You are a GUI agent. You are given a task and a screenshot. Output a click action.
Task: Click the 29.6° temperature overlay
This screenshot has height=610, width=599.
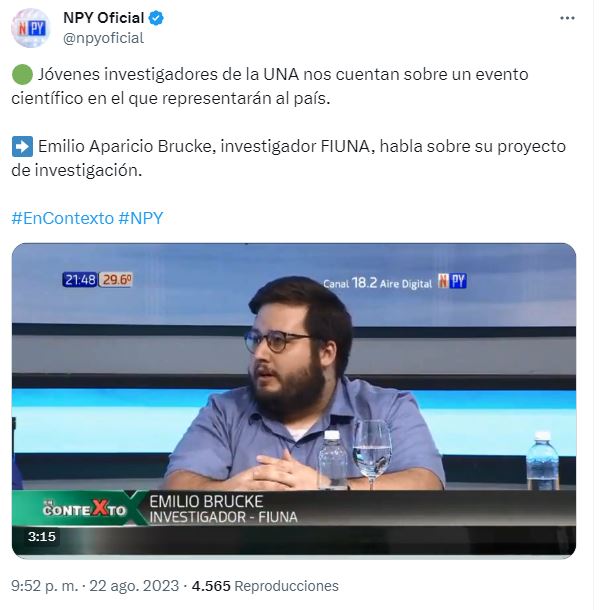pyautogui.click(x=116, y=280)
